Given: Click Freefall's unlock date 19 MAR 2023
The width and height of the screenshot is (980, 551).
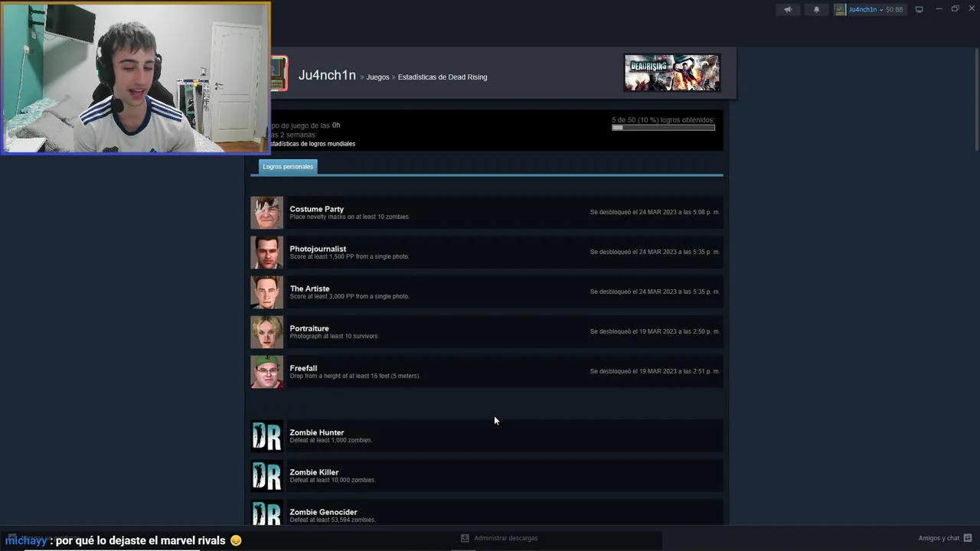Looking at the screenshot, I should [655, 371].
